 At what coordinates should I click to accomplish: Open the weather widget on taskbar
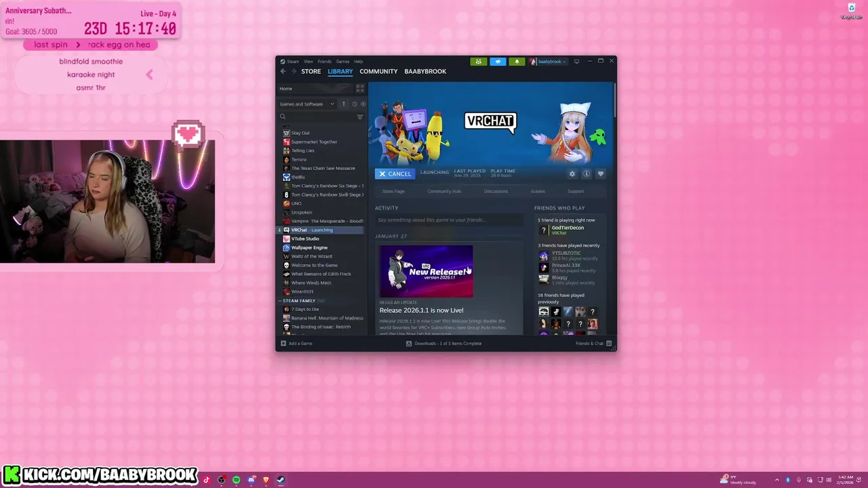point(739,480)
